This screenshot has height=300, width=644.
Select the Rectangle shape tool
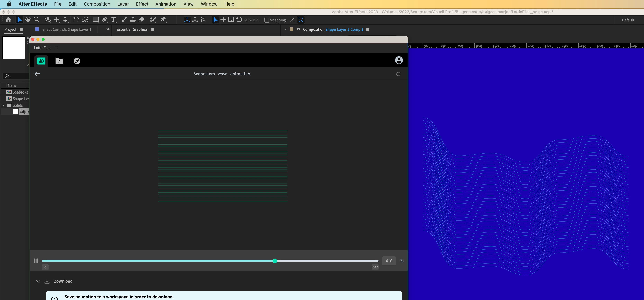tap(96, 20)
